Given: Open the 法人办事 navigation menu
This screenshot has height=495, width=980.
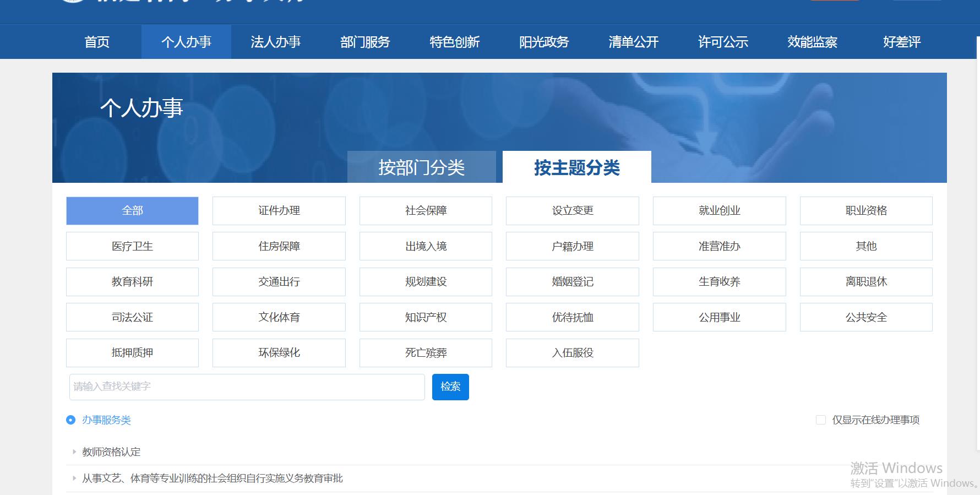Looking at the screenshot, I should 276,42.
